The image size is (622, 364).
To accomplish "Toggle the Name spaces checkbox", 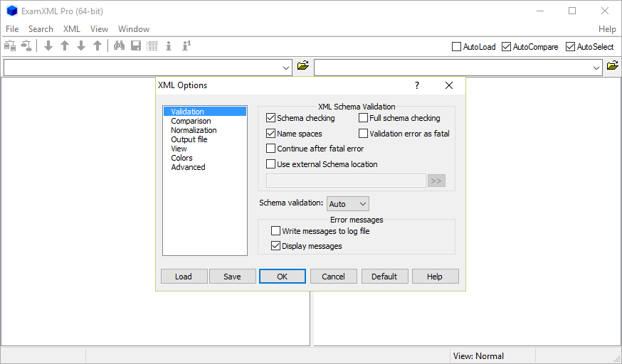I will click(x=270, y=134).
